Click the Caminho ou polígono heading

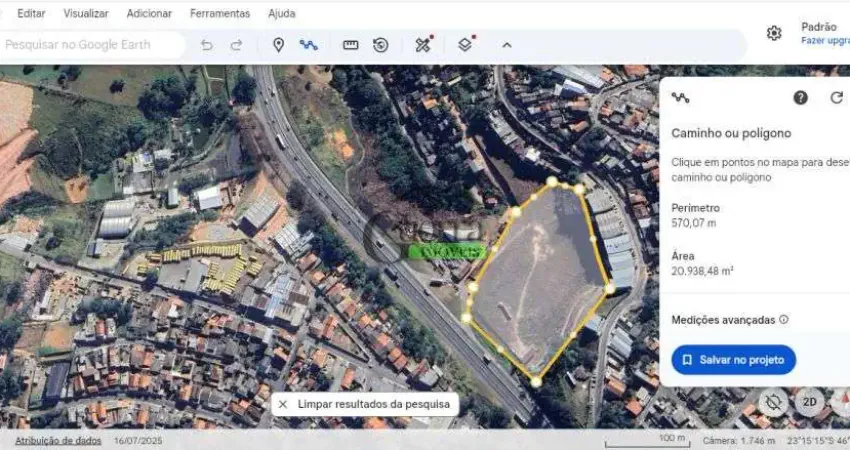point(731,133)
